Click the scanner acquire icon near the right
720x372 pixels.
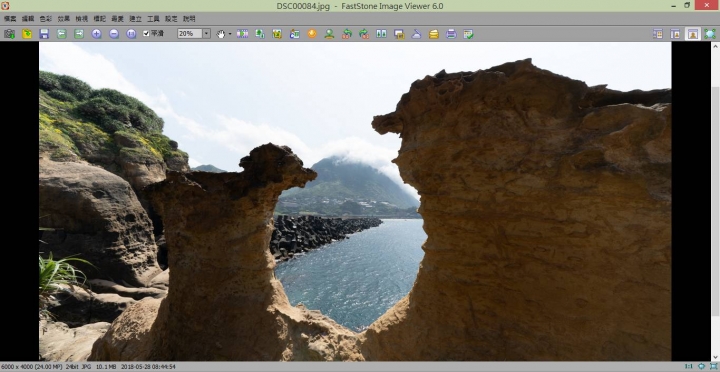click(416, 34)
